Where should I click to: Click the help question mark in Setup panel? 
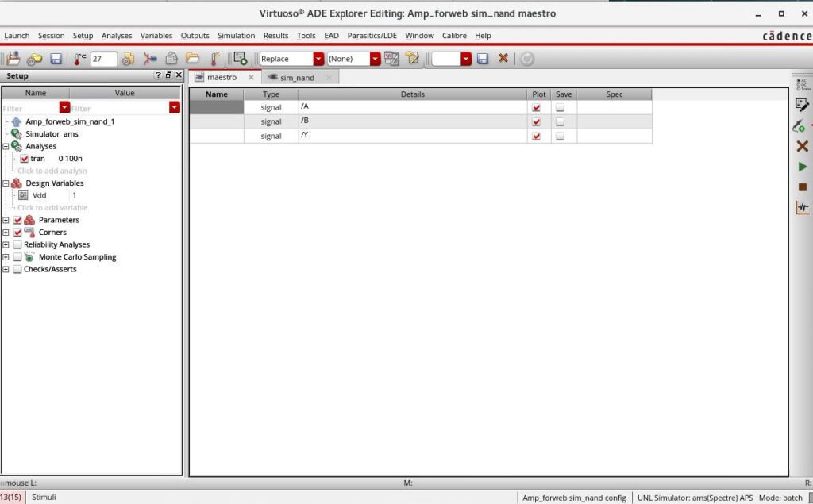158,75
